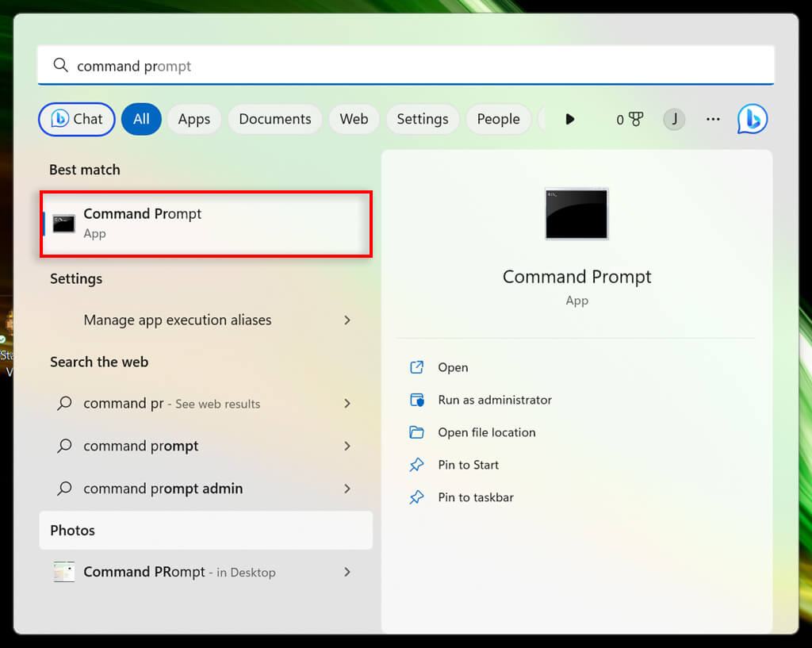Viewport: 812px width, 648px height.
Task: Choose Pin to taskbar
Action: click(x=475, y=497)
